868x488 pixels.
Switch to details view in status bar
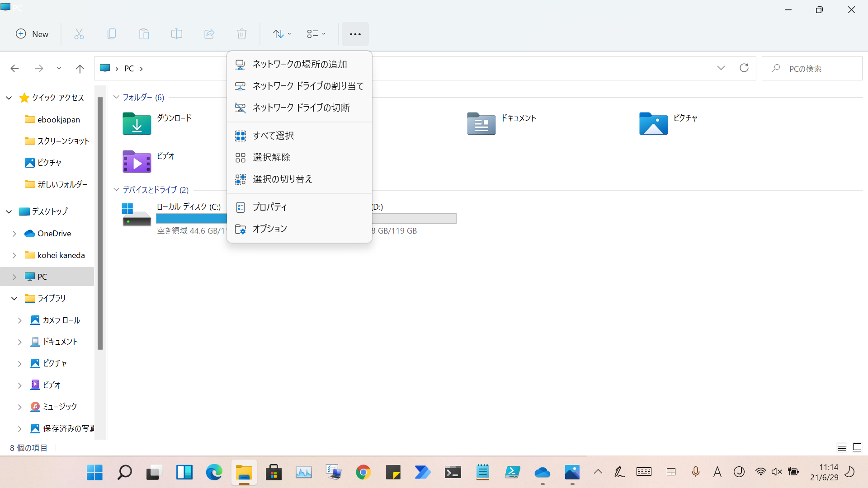pos(841,447)
